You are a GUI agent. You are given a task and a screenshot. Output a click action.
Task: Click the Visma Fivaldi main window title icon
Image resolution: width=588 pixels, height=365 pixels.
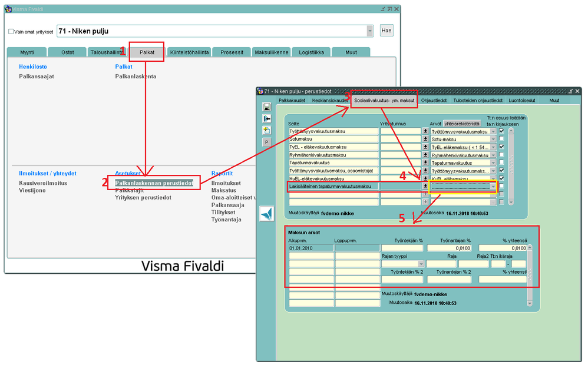tap(8, 9)
